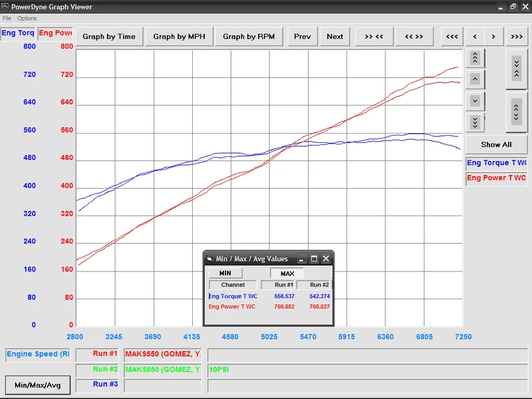Click the Min / Max / Avg title icon

click(x=209, y=259)
